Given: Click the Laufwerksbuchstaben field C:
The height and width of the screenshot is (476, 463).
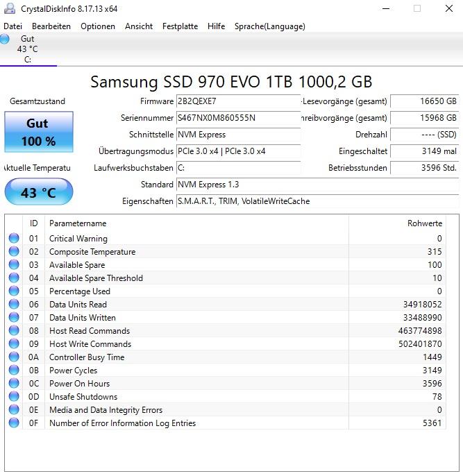Looking at the screenshot, I should [238, 168].
